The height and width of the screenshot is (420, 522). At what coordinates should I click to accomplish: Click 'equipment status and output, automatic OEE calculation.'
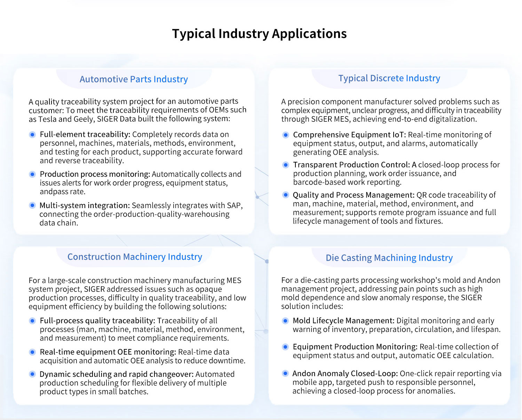tap(393, 355)
